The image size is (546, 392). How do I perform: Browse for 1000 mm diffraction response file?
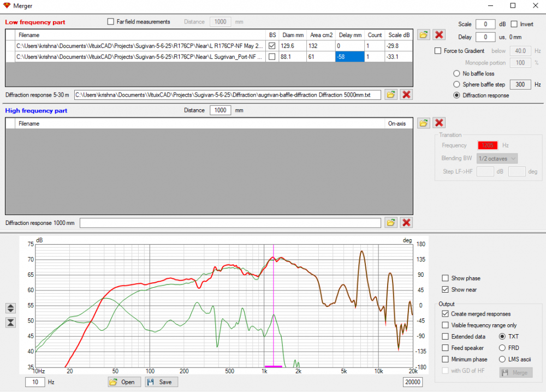[391, 222]
